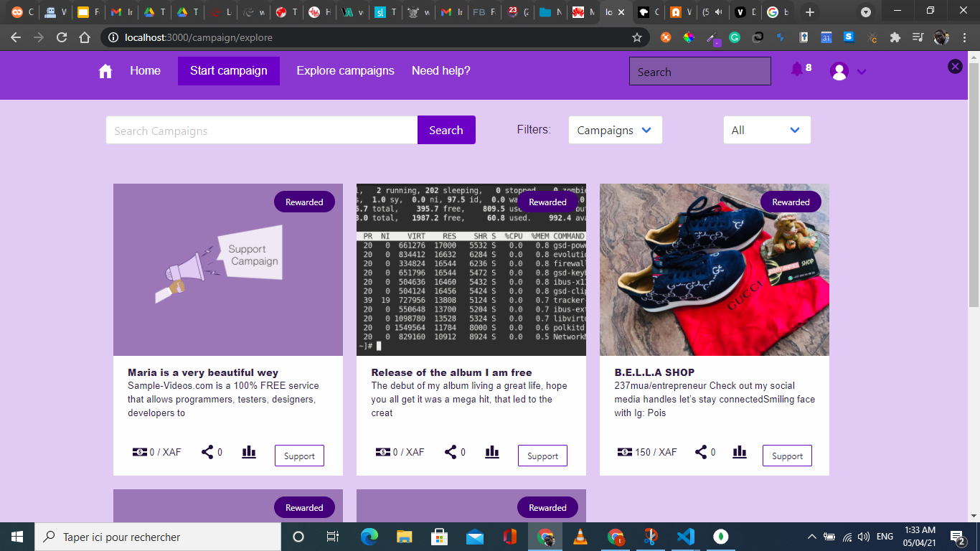Click the browser home icon next to reload
980x551 pixels.
[85, 37]
